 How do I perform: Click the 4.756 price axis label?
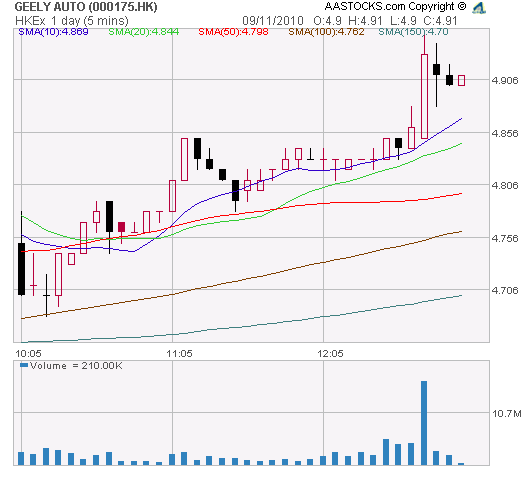[505, 238]
